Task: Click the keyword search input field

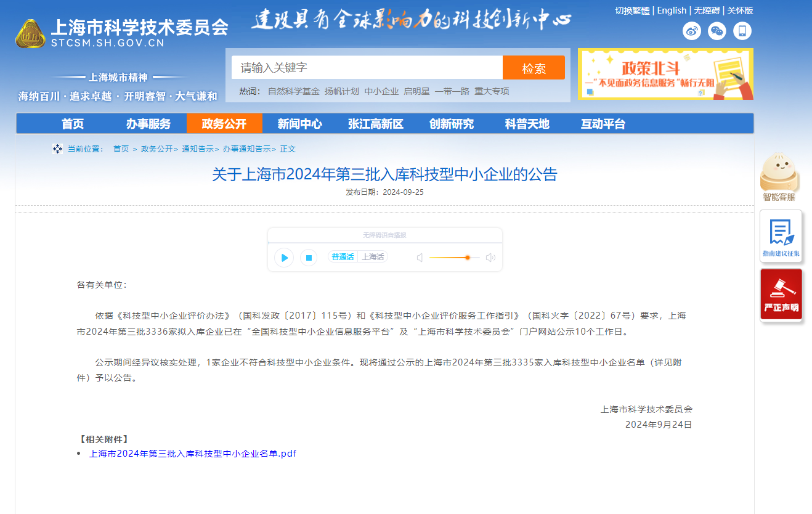Action: 367,68
